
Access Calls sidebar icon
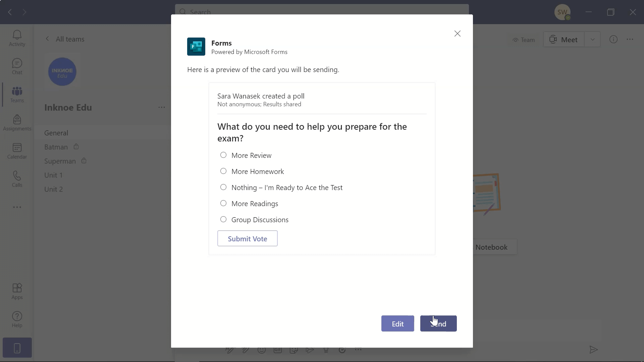coord(17,179)
